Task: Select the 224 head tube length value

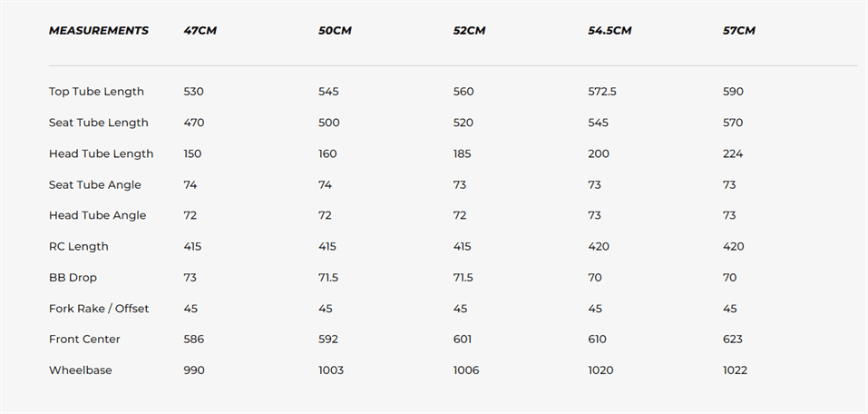Action: 733,153
